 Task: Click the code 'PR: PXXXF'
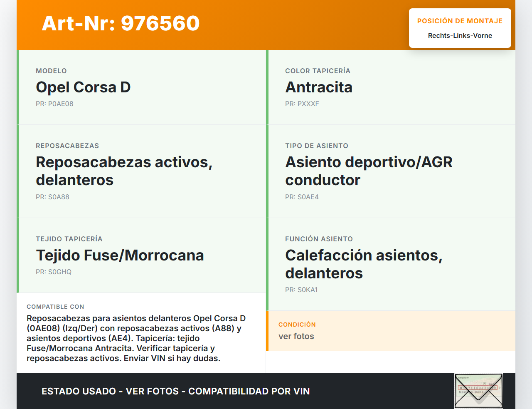[302, 104]
